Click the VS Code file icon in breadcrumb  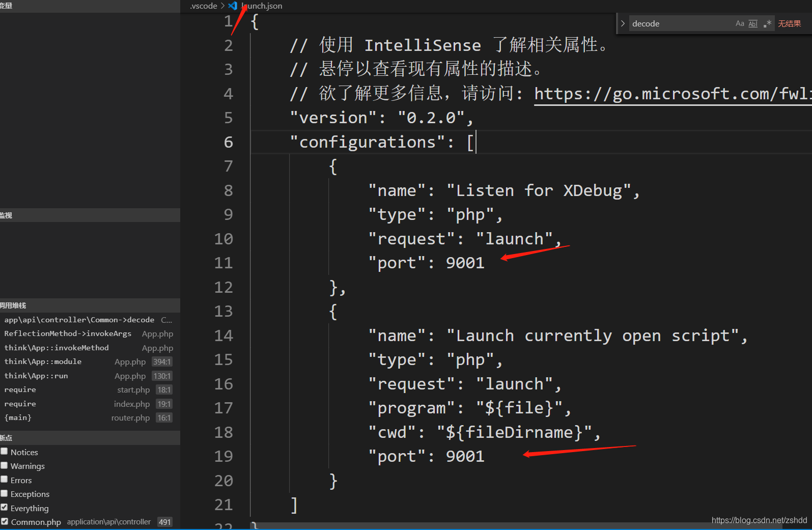[233, 6]
